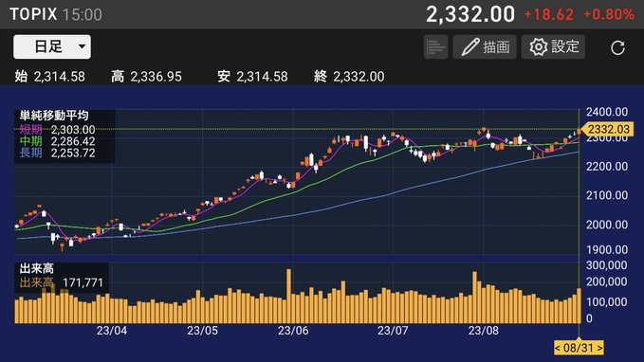The width and height of the screenshot is (644, 362).
Task: Click the 300,000 volume axis label
Action: click(x=607, y=265)
